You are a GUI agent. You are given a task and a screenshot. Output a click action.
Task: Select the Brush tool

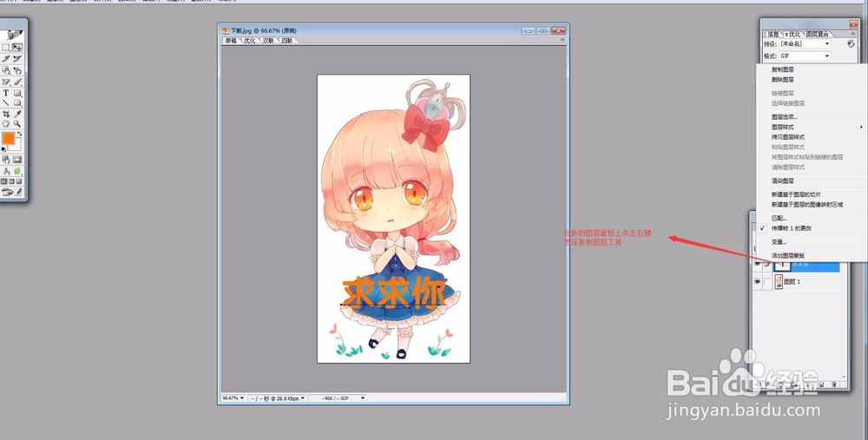coord(17,82)
